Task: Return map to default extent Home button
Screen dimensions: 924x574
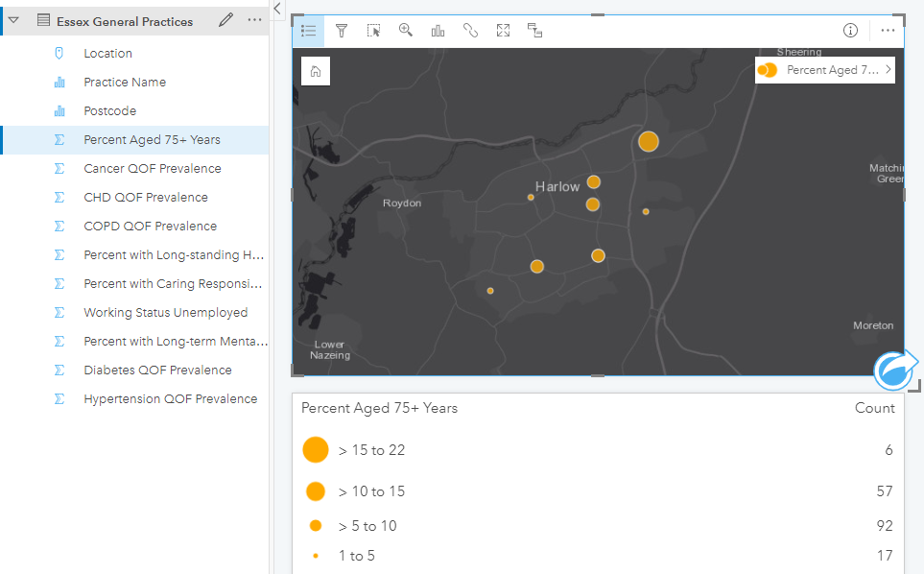Action: coord(316,71)
